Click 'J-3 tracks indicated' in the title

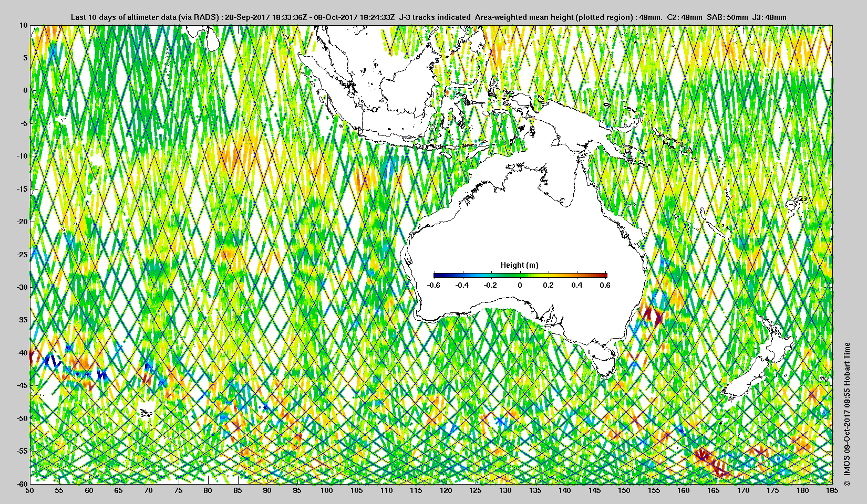[435, 17]
